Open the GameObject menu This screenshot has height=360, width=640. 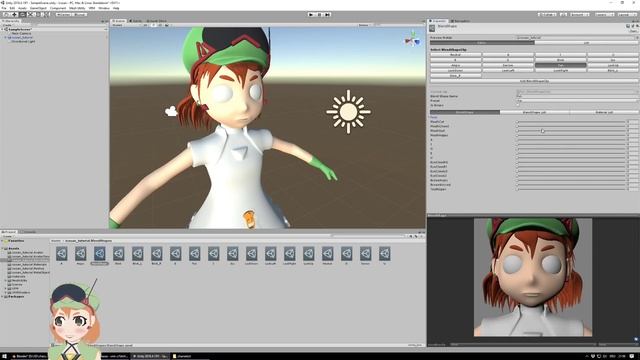click(38, 8)
